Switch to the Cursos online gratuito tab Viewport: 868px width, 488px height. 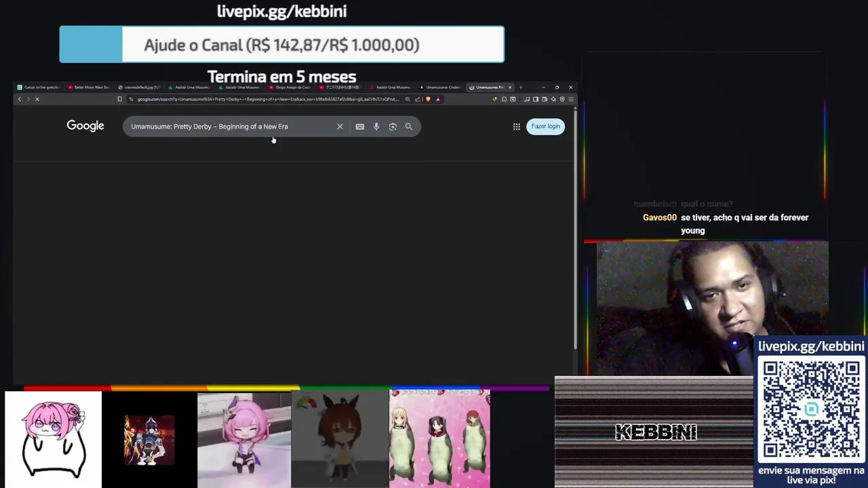point(38,87)
